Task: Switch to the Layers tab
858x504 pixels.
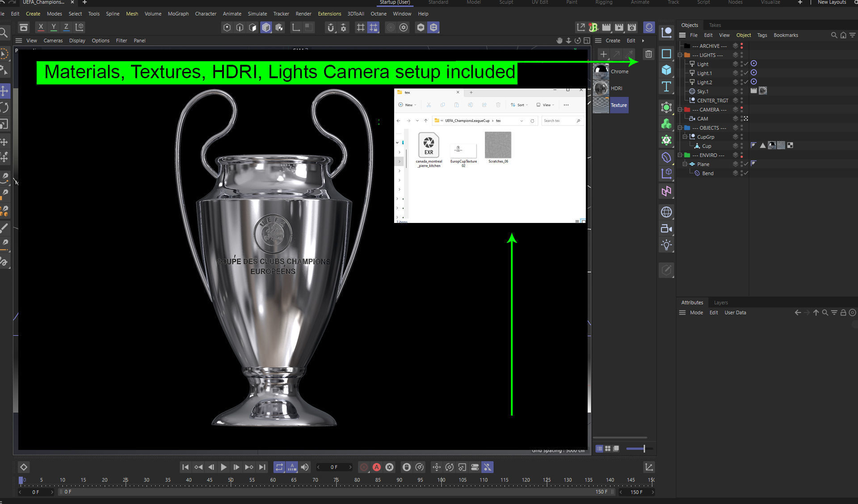Action: [721, 302]
